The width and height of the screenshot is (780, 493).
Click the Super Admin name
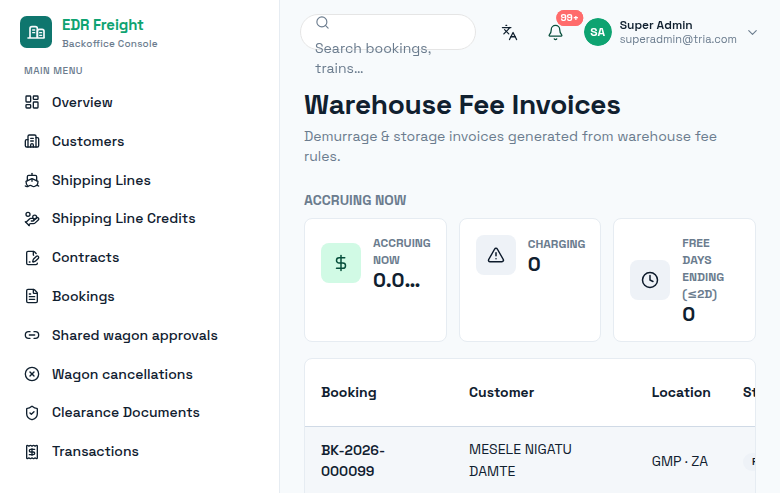coord(656,25)
